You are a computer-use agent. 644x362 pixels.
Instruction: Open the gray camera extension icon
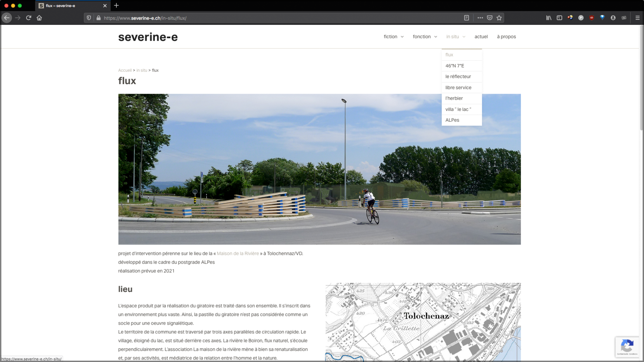(x=624, y=18)
